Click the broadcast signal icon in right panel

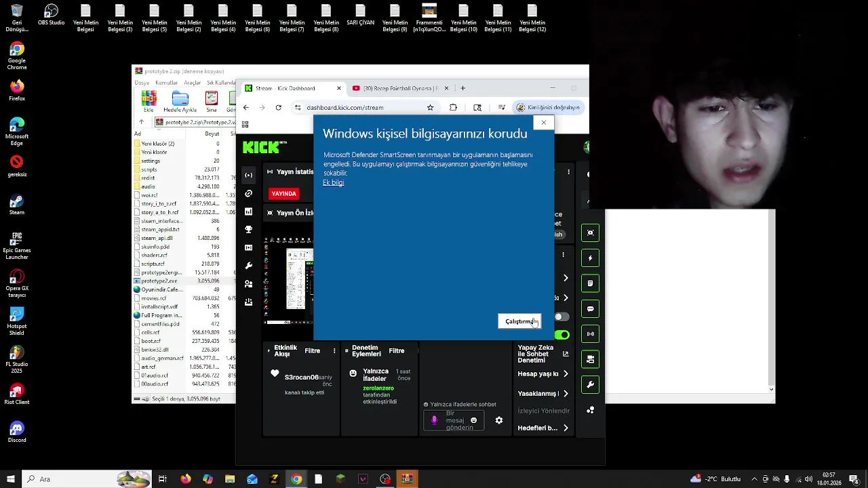[x=591, y=333]
